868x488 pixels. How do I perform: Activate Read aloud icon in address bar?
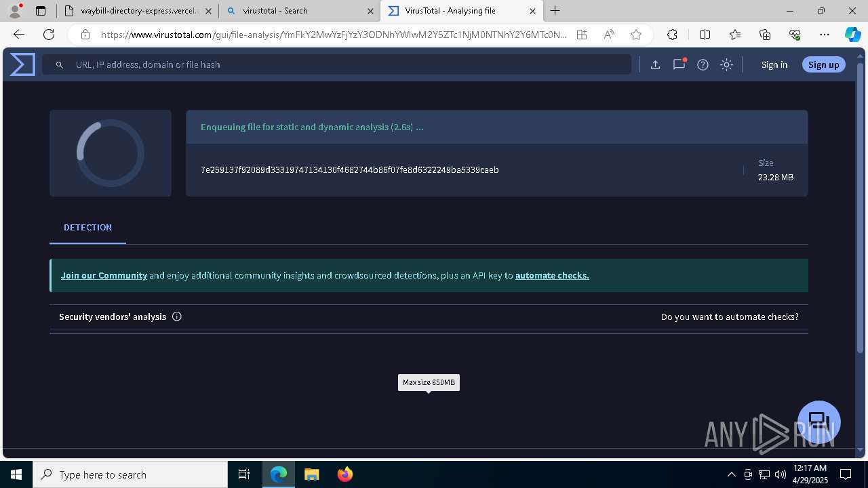point(609,35)
